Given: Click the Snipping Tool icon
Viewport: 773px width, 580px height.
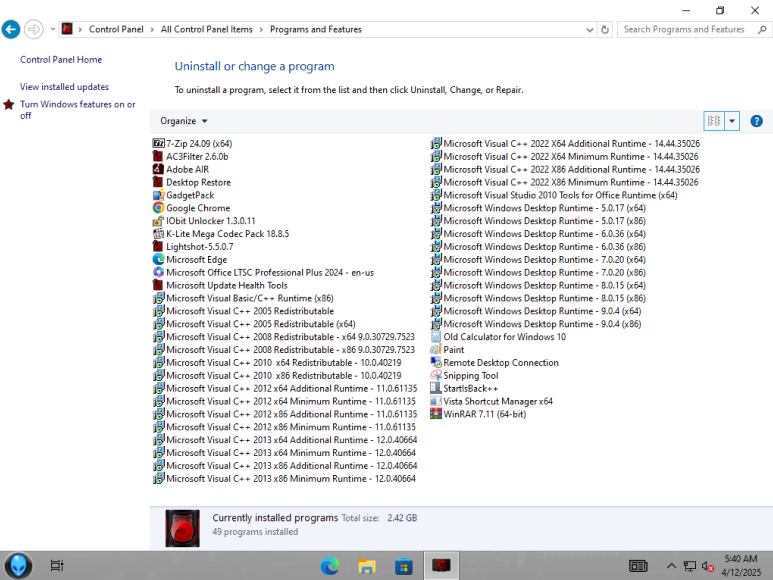Looking at the screenshot, I should click(436, 375).
